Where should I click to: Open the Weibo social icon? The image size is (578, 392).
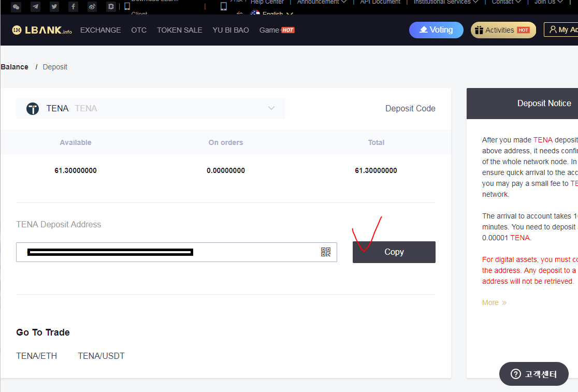coord(92,7)
